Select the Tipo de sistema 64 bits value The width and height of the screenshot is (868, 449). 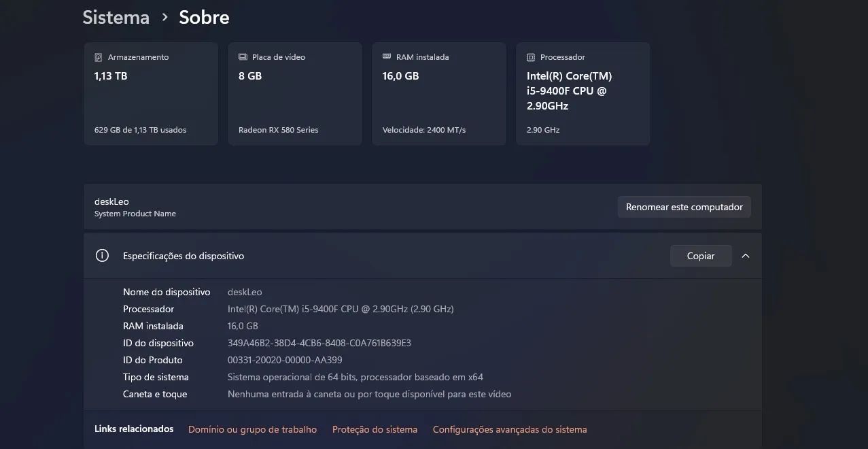point(355,377)
